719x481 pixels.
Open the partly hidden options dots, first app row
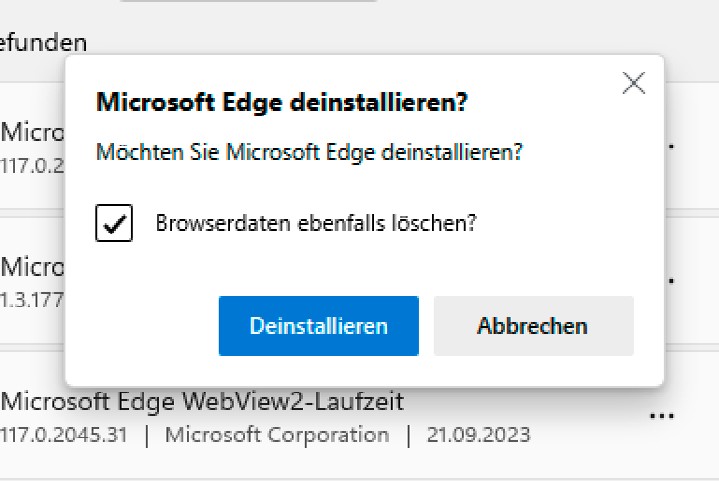(670, 146)
